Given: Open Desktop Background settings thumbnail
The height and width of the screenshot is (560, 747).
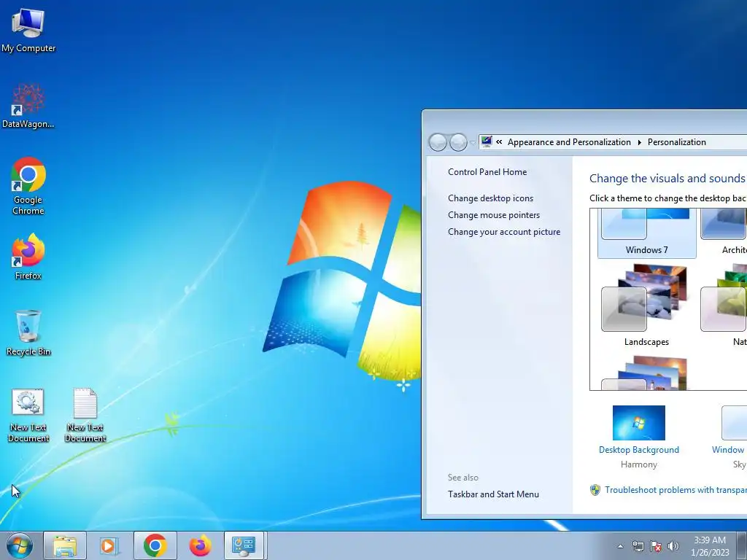Looking at the screenshot, I should pyautogui.click(x=639, y=423).
